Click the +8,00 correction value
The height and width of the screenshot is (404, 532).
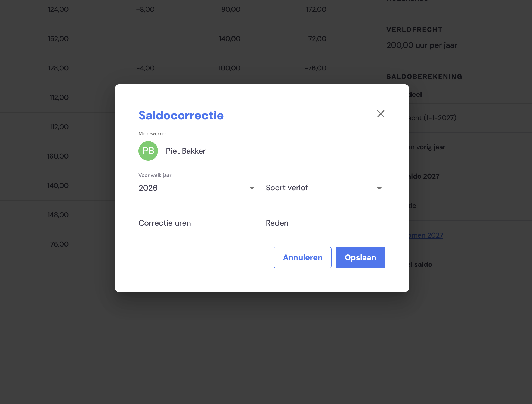[145, 9]
